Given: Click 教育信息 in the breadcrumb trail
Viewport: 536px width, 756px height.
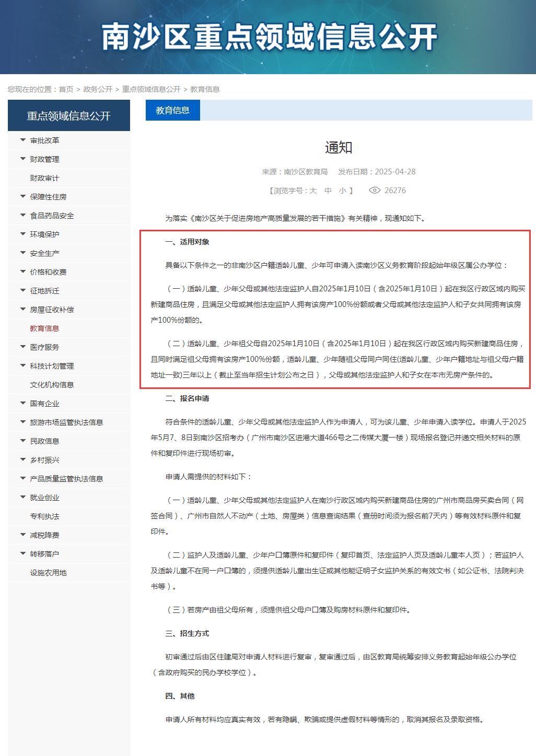Looking at the screenshot, I should [x=205, y=89].
